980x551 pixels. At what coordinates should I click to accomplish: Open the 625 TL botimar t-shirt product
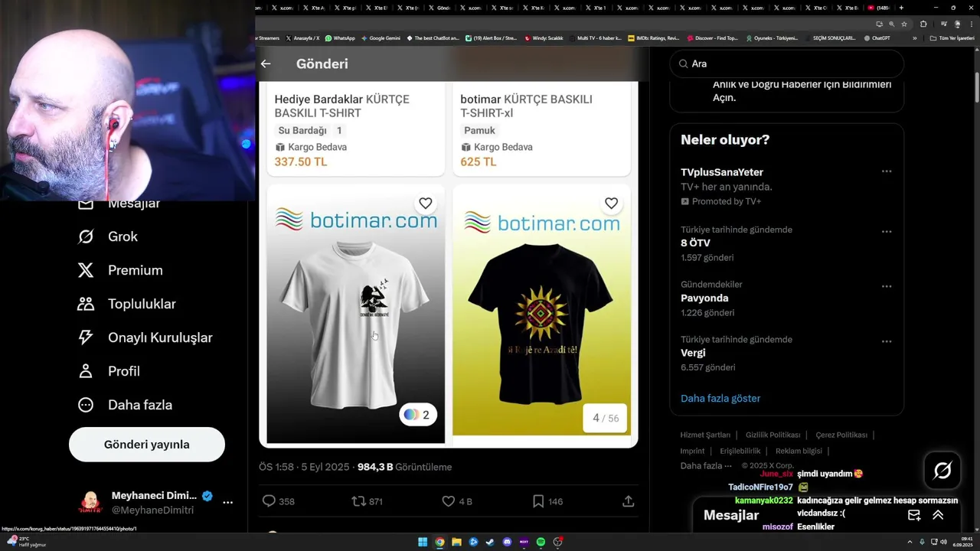click(x=541, y=130)
